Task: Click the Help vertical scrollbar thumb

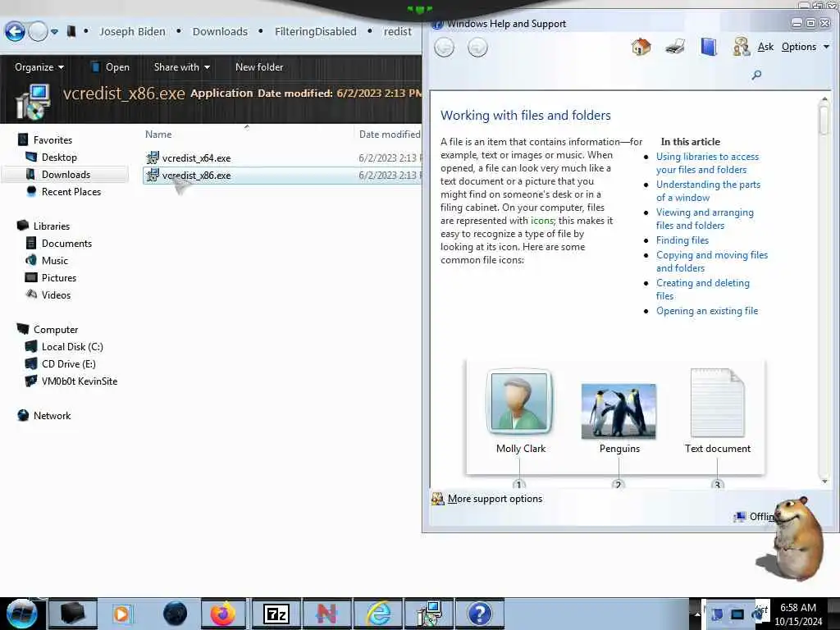Action: (x=824, y=119)
